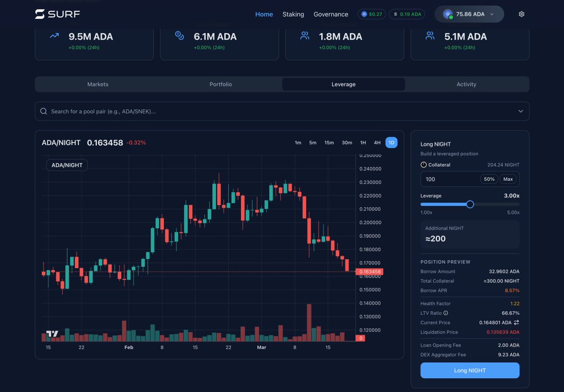564x392 pixels.
Task: Select the Leverage tab
Action: 343,84
